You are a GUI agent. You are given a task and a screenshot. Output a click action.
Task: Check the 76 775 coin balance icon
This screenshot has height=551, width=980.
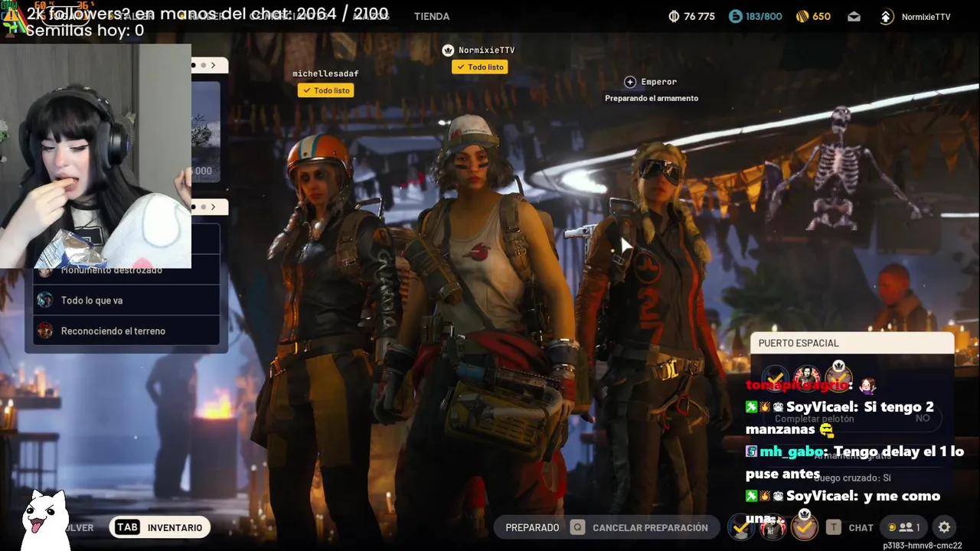(675, 16)
